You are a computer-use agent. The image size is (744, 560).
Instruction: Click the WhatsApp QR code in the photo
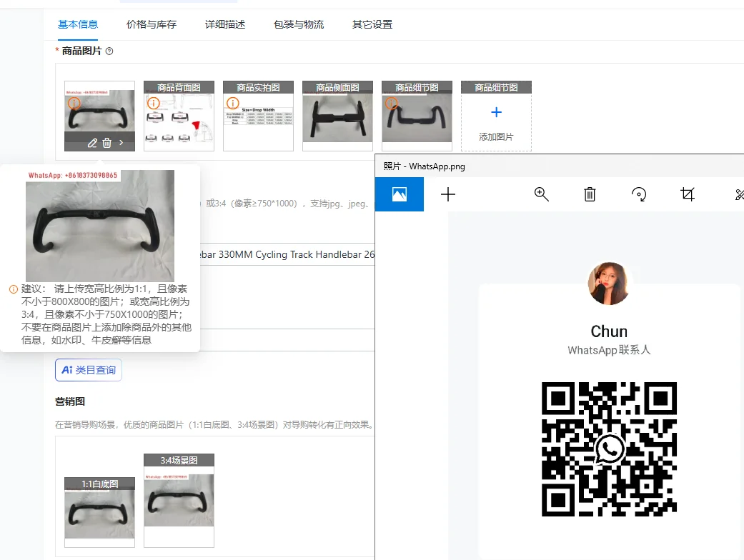(609, 449)
